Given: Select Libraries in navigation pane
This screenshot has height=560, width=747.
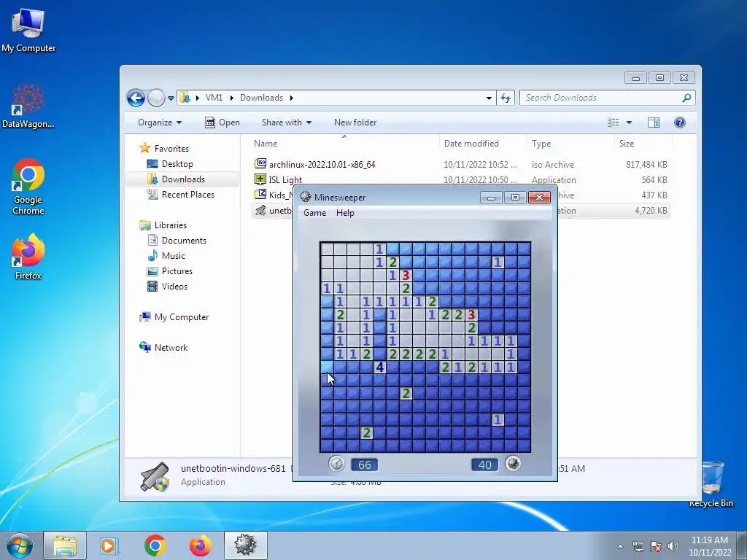Looking at the screenshot, I should (170, 225).
